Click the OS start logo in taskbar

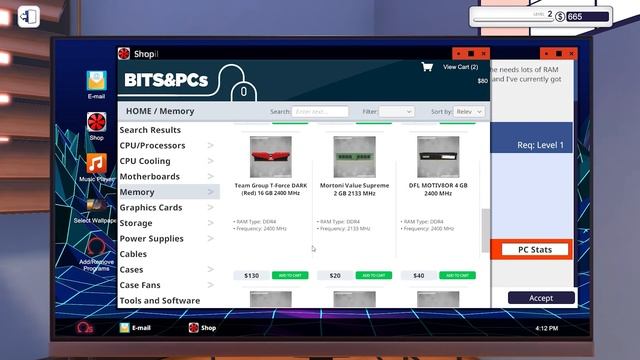[x=84, y=328]
